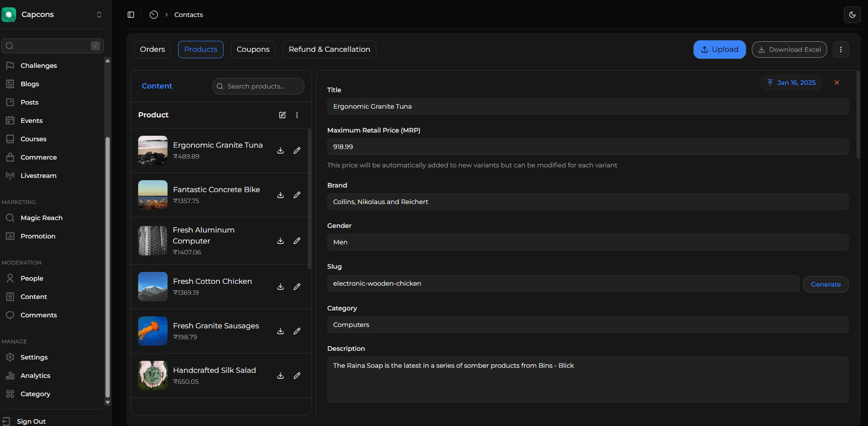Download Fresh Granite Sausages product
868x426 pixels.
pos(280,331)
